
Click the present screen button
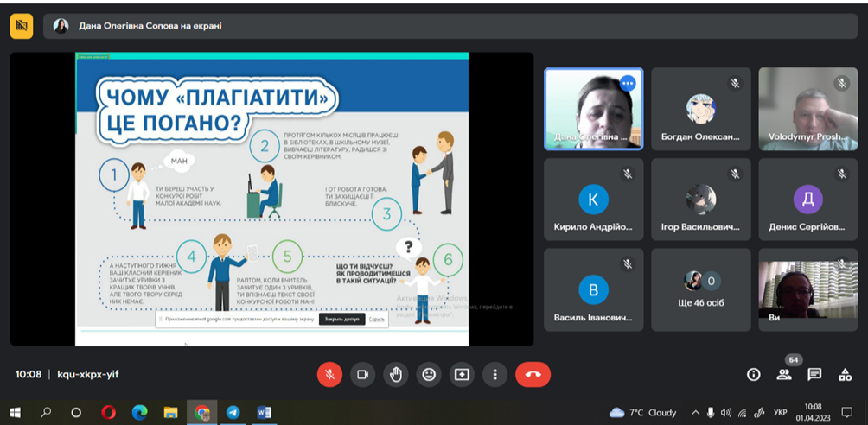pyautogui.click(x=462, y=374)
